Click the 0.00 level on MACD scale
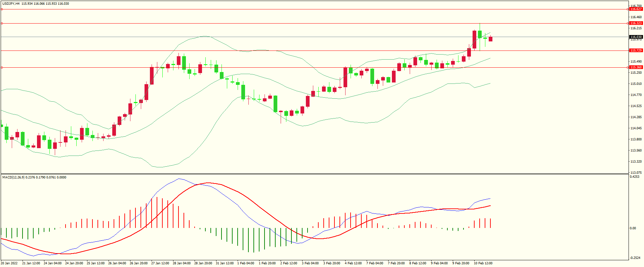 (x=633, y=228)
